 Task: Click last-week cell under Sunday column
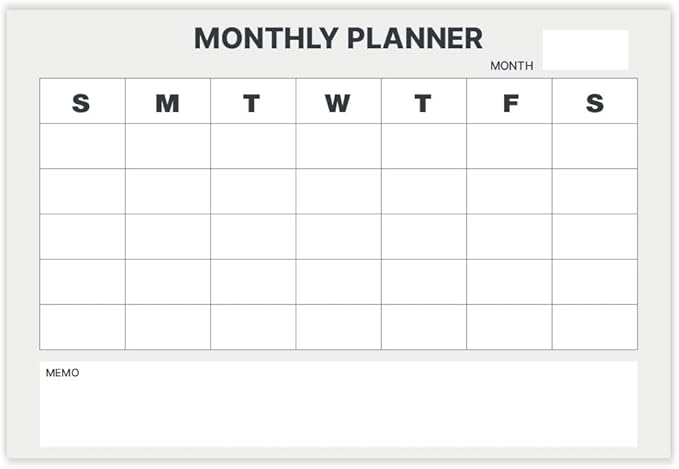pyautogui.click(x=82, y=327)
